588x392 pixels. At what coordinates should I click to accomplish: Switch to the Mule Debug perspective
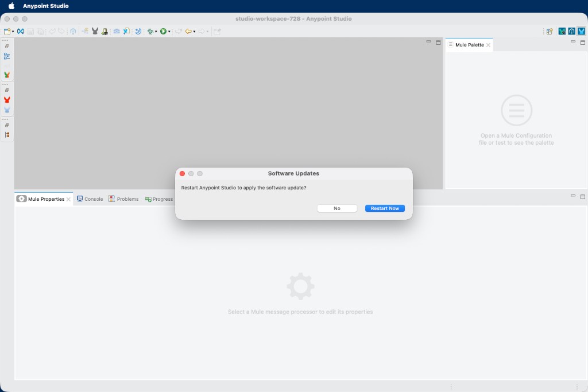click(x=562, y=32)
